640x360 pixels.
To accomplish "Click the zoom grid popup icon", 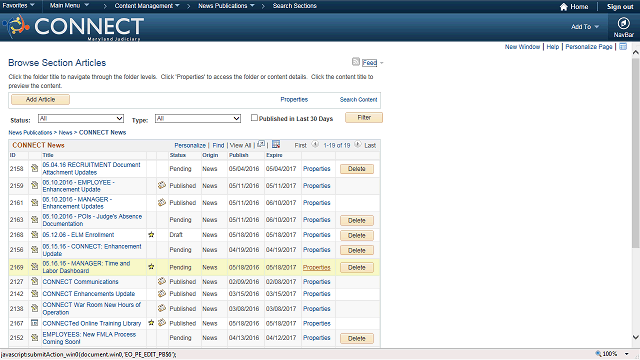I will [x=261, y=144].
